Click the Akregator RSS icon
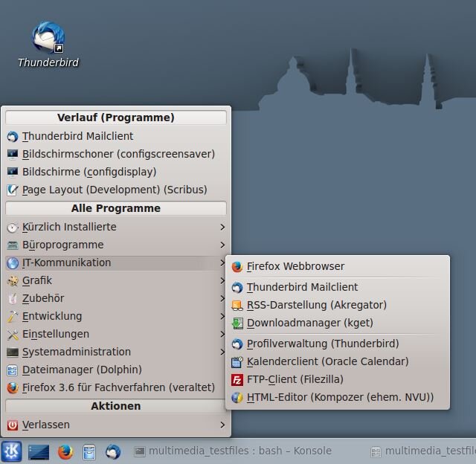The image size is (476, 464). point(237,306)
